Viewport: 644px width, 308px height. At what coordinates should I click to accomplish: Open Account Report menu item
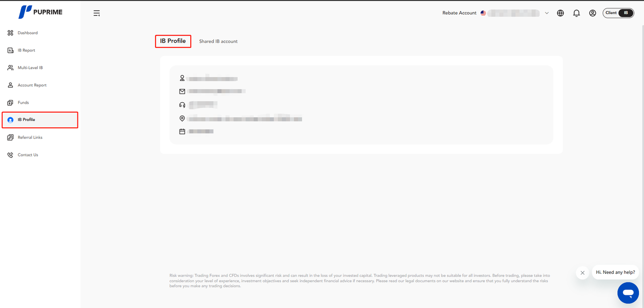(32, 85)
